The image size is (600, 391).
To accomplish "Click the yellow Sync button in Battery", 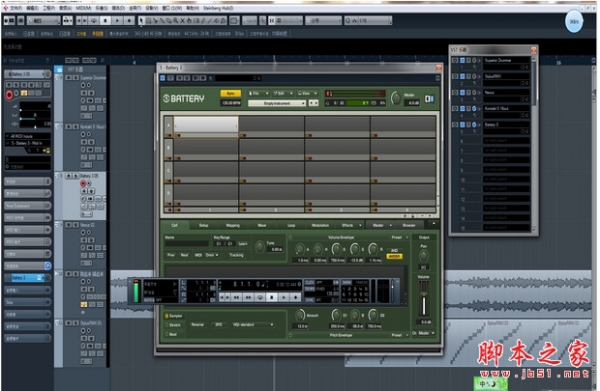I will click(231, 93).
